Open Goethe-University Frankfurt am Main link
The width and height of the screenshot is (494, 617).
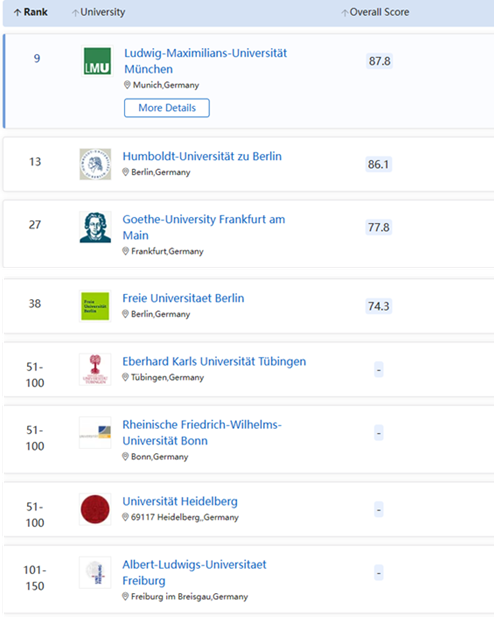tap(204, 227)
